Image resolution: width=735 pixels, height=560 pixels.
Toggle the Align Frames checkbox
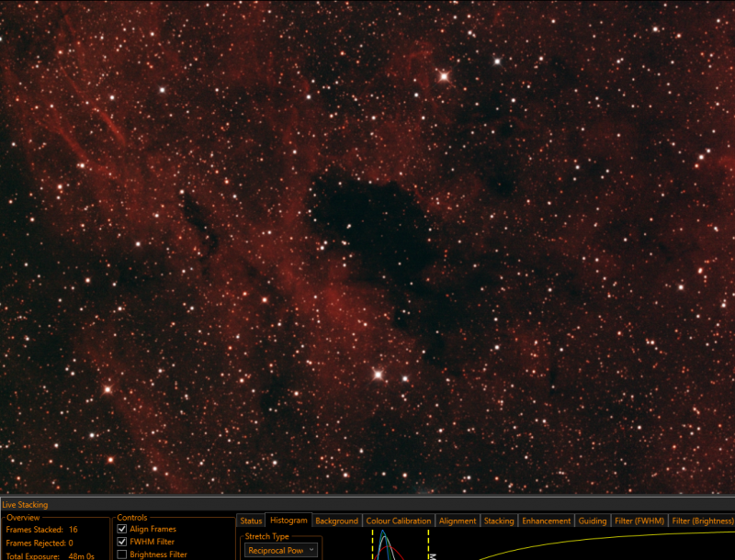click(x=122, y=529)
